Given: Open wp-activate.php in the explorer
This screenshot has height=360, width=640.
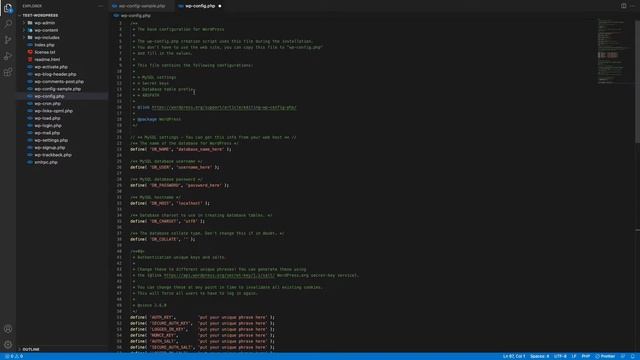Looking at the screenshot, I should pyautogui.click(x=51, y=67).
